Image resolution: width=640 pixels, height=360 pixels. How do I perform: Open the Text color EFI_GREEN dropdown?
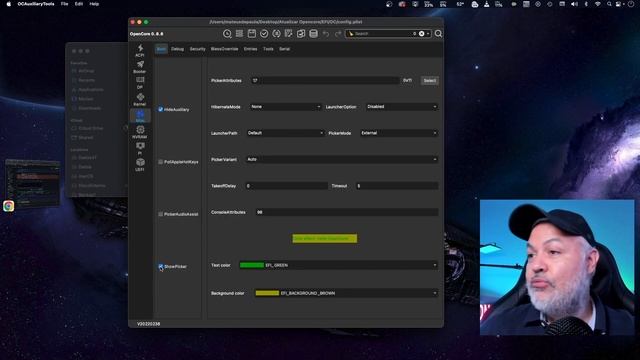339,265
